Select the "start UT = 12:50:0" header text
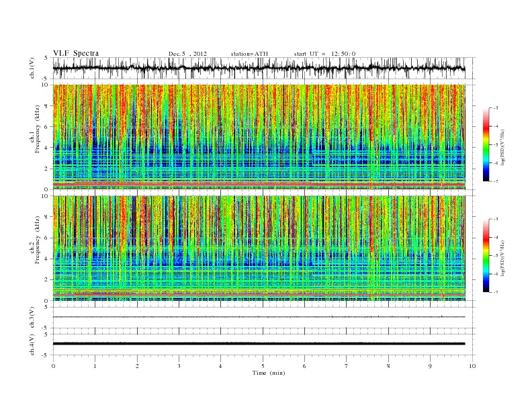This screenshot has height=411, width=532. tap(324, 54)
